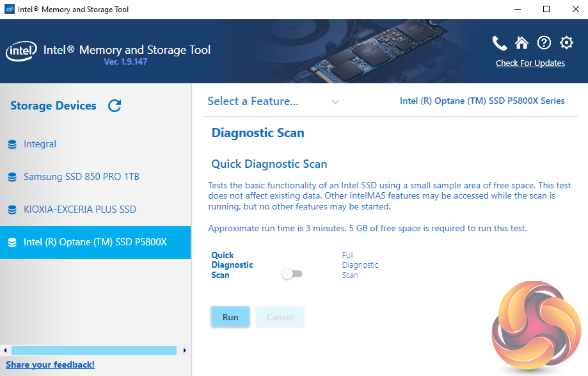
Task: Toggle between Quick and Full Diagnostic Scan
Action: [292, 274]
